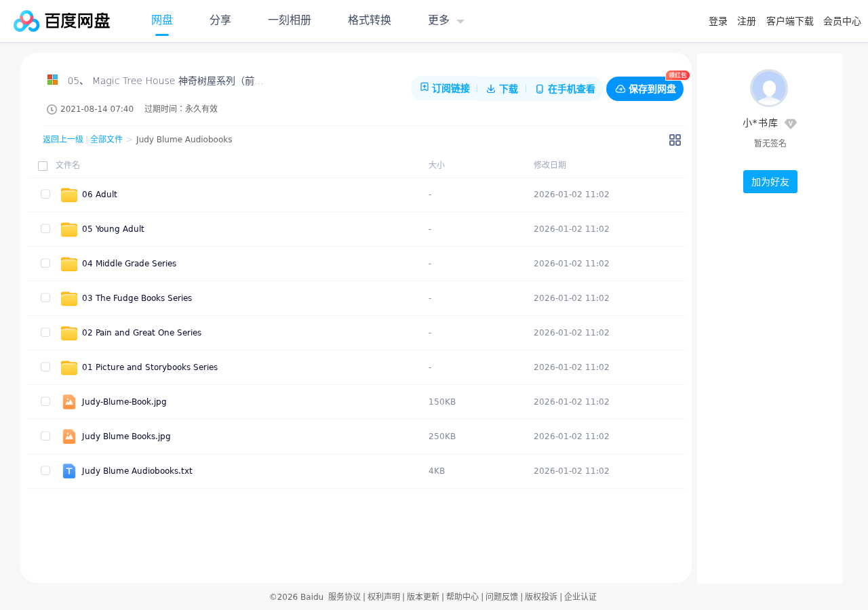Open the 一刻相册 tab
Viewport: 868px width, 610px height.
click(x=290, y=20)
